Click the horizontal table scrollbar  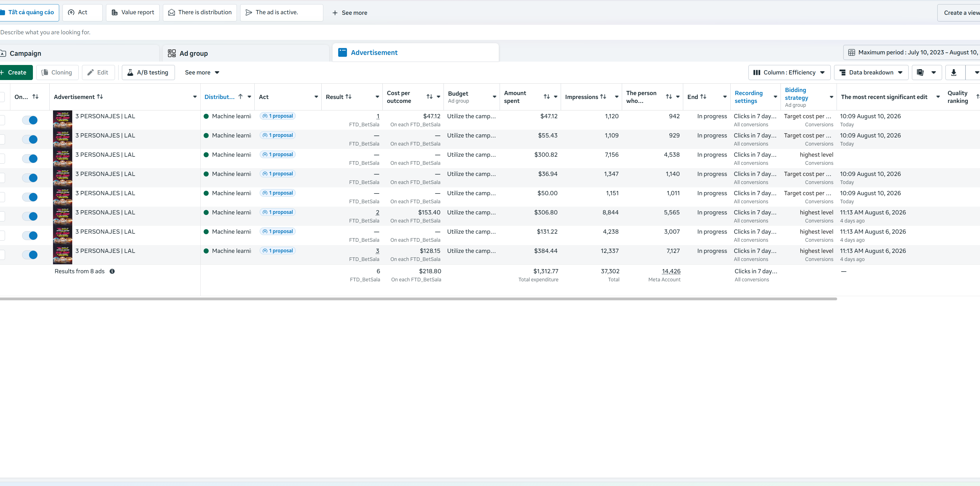pos(418,299)
